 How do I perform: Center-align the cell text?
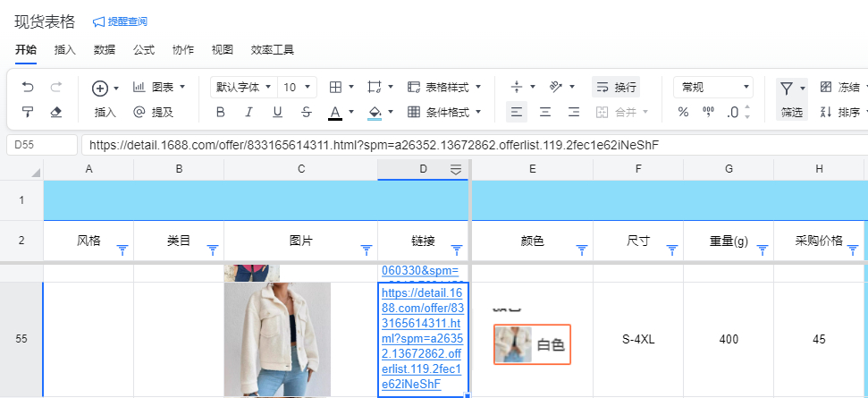tap(545, 112)
